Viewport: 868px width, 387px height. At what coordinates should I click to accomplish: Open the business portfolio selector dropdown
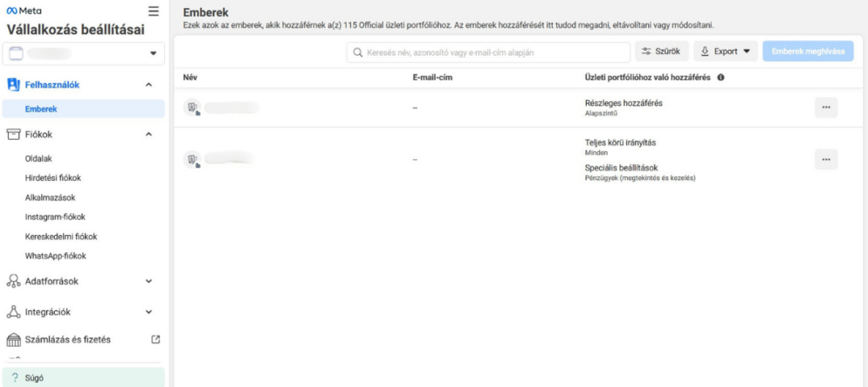coord(85,54)
